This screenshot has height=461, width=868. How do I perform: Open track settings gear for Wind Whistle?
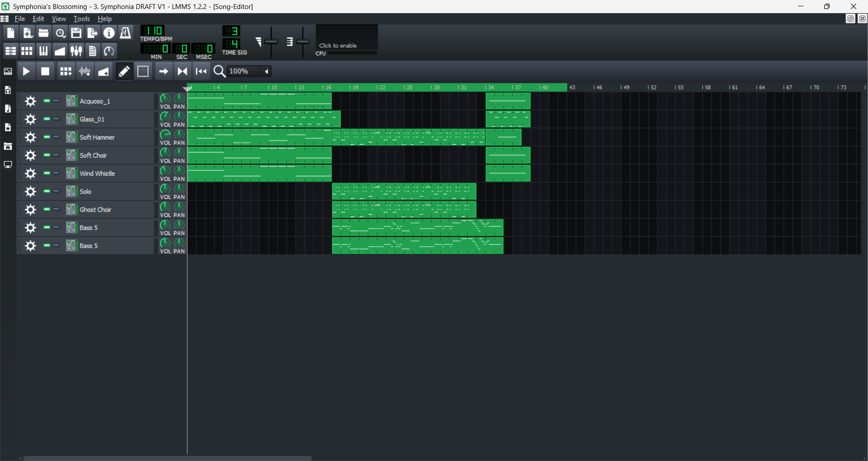(30, 174)
